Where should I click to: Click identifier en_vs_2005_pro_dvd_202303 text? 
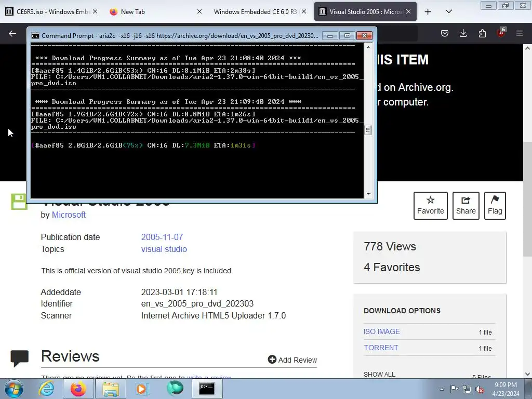pos(197,303)
